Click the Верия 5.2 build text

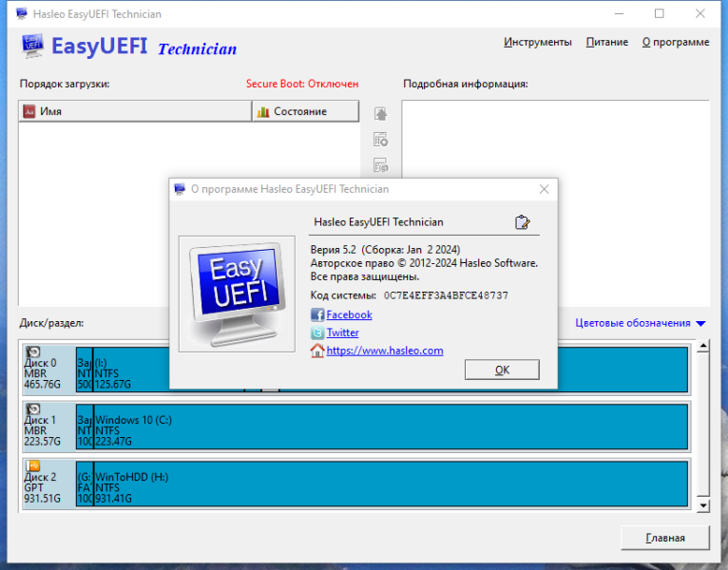385,250
